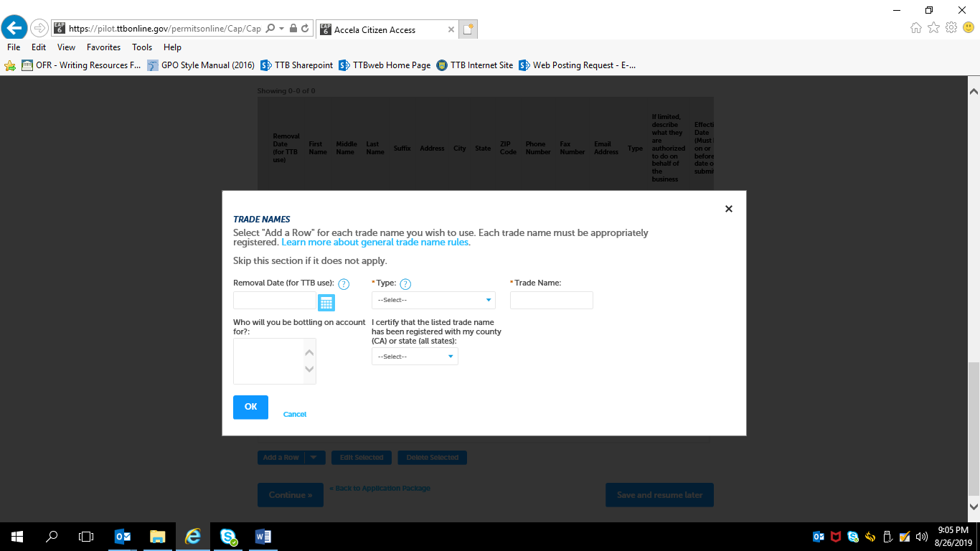The width and height of the screenshot is (980, 551).
Task: Show help for the Type field
Action: point(405,284)
